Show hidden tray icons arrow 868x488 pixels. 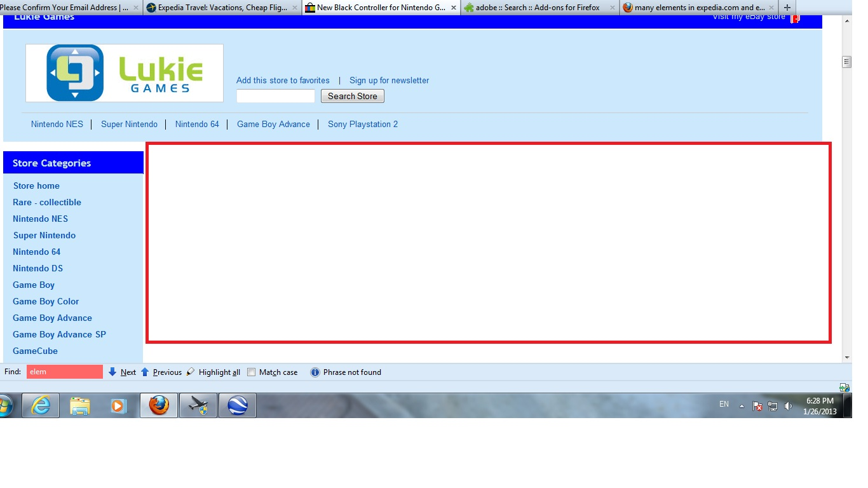point(742,406)
